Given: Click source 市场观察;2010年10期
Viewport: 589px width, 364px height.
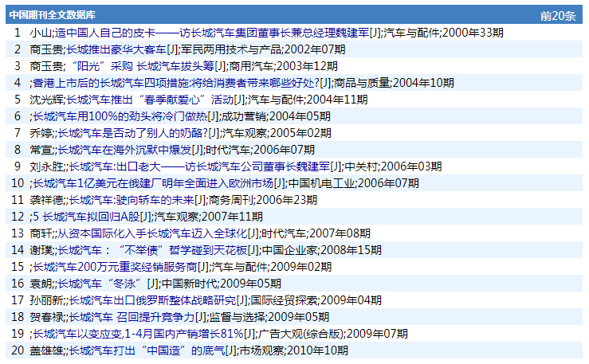Looking at the screenshot, I should [294, 350].
